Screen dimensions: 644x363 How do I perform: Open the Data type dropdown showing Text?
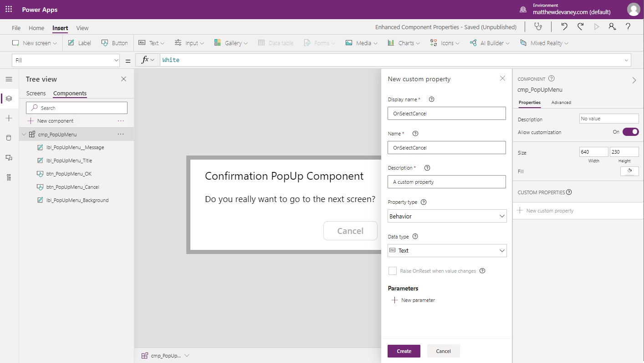pos(446,250)
